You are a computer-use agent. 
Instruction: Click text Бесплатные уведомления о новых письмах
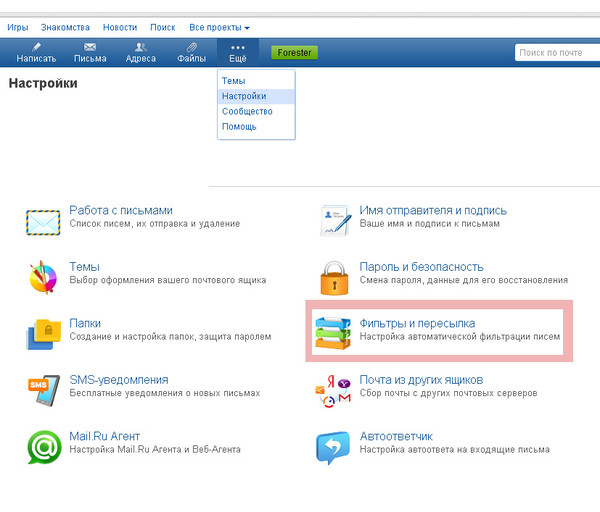point(165,393)
